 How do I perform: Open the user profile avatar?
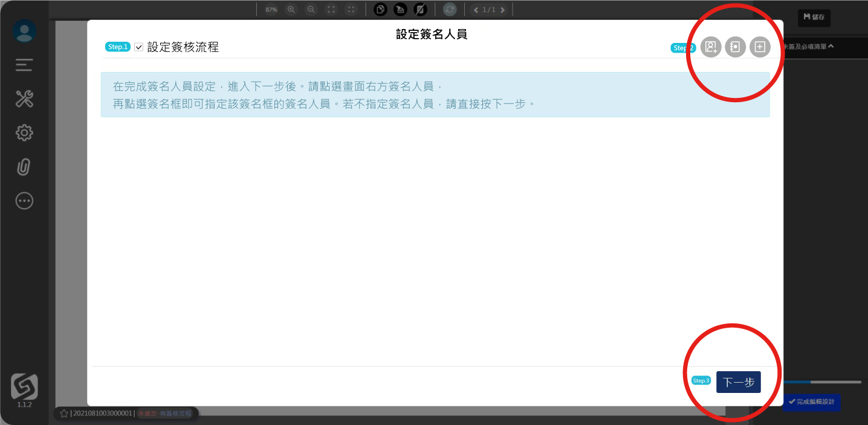[x=24, y=31]
